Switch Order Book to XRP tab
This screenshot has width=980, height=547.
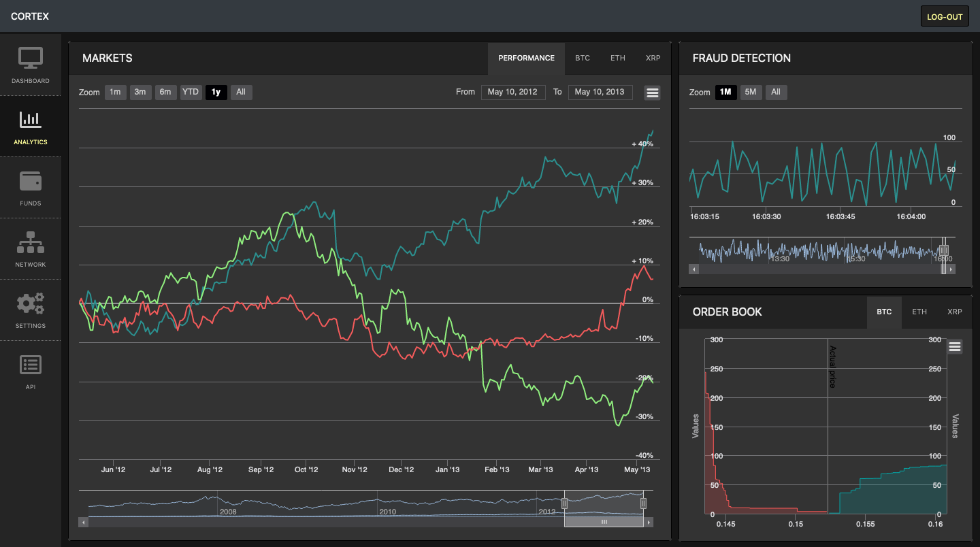(x=954, y=312)
